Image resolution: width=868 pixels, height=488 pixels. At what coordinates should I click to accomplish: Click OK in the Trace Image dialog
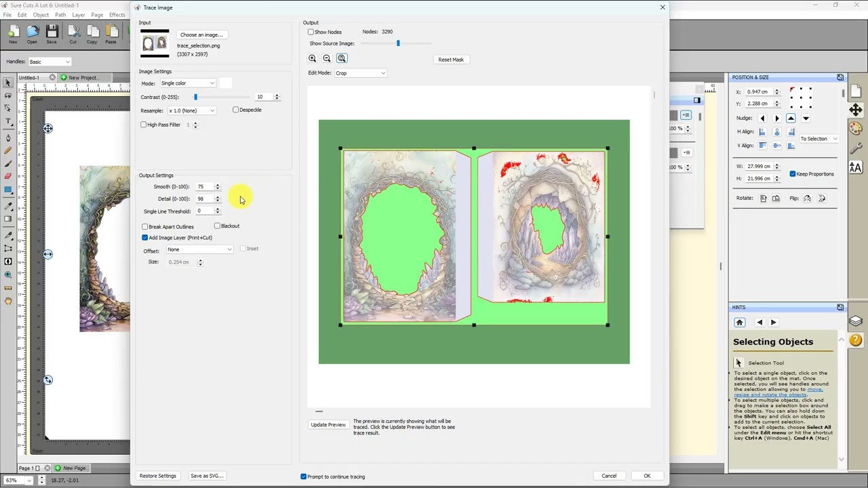[x=647, y=476]
